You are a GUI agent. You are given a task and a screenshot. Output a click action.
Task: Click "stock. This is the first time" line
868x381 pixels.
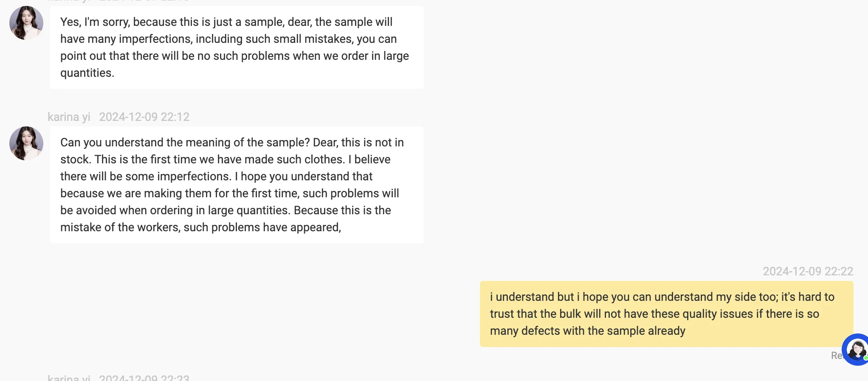(225, 160)
